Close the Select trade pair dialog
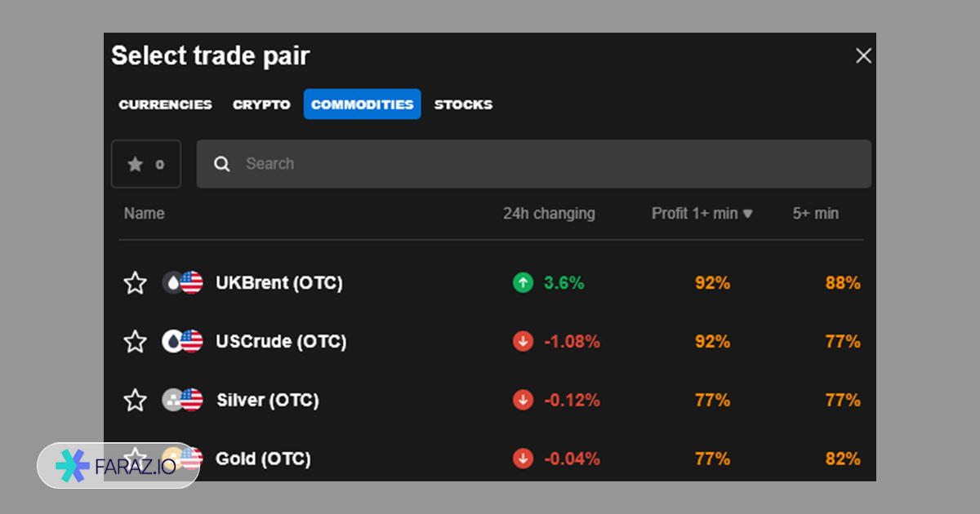The width and height of the screenshot is (980, 514). click(x=863, y=55)
